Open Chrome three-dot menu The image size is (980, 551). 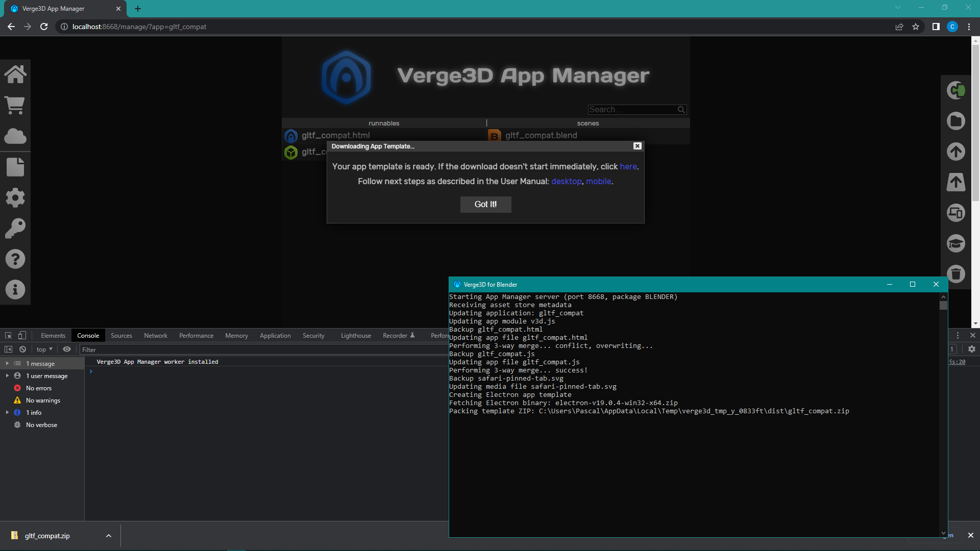coord(969,27)
